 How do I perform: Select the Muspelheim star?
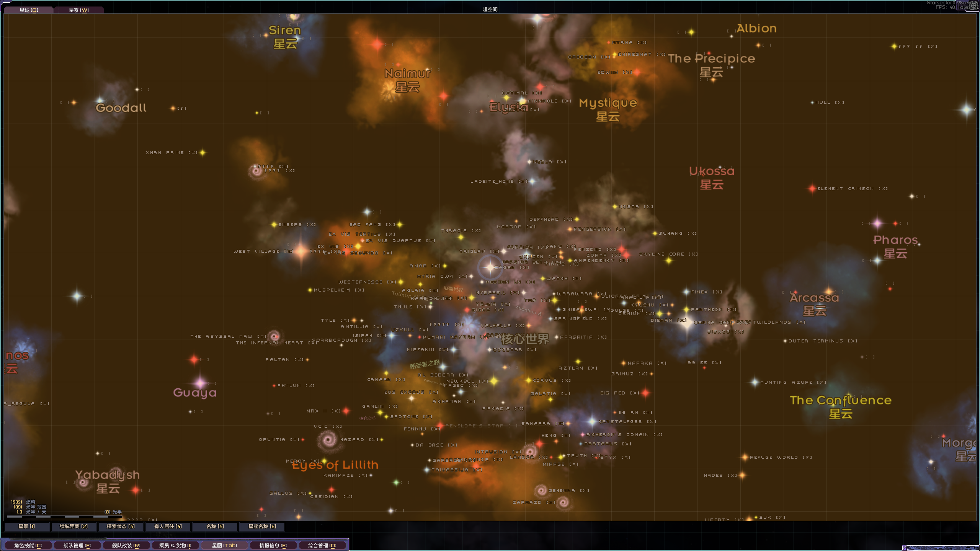point(310,290)
